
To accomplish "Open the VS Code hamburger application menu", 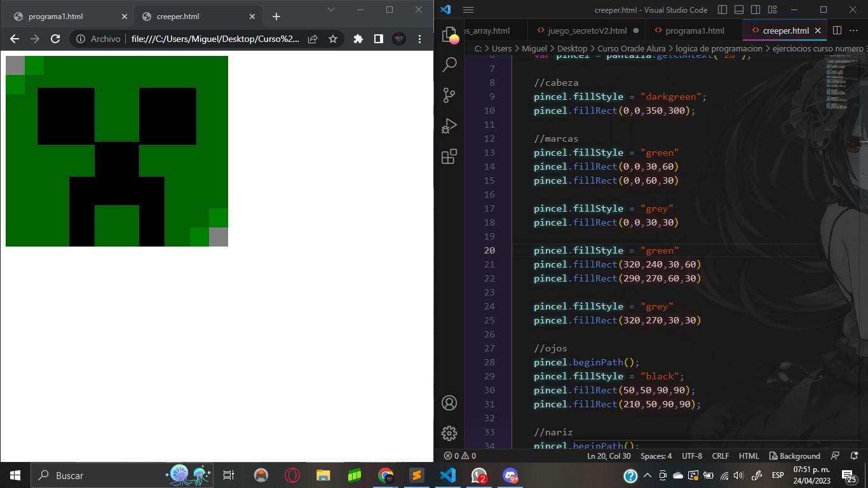I will pos(468,10).
